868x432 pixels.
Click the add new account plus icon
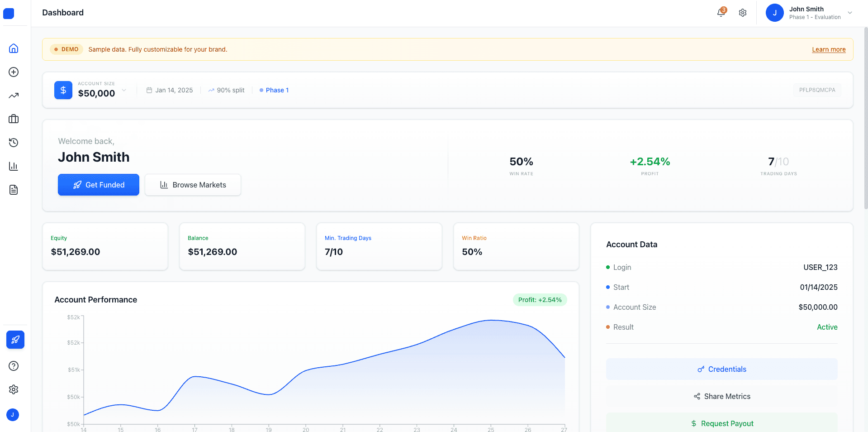(x=14, y=72)
